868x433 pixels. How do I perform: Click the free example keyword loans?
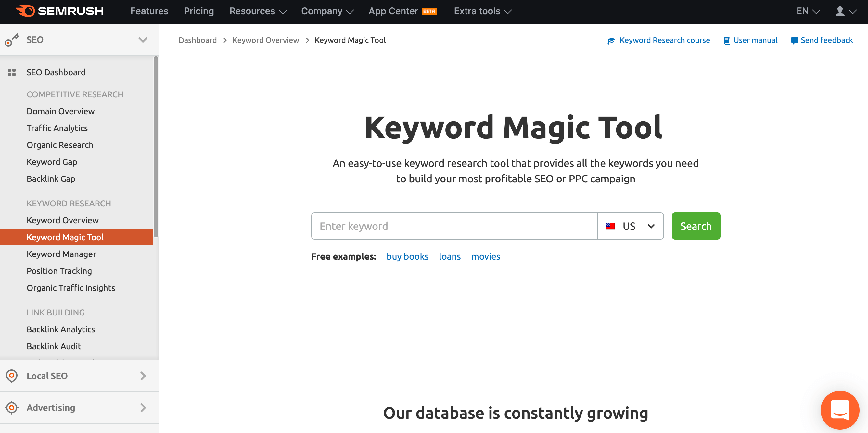pos(450,256)
